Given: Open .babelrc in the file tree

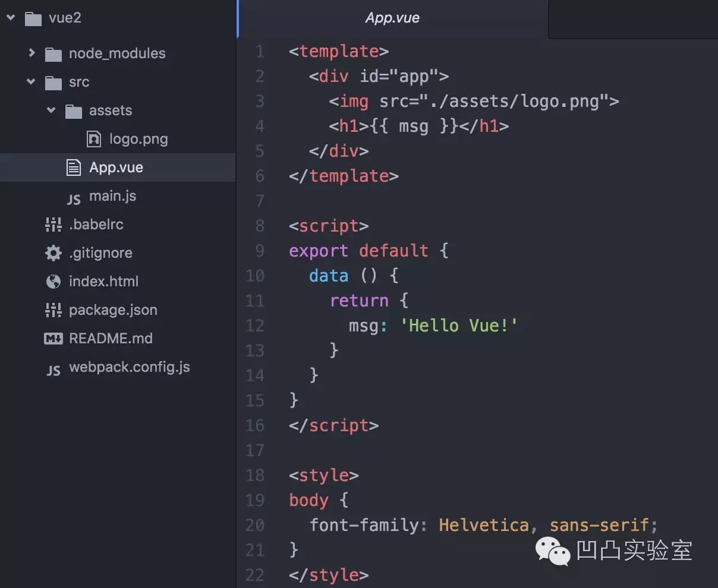Looking at the screenshot, I should coord(96,225).
